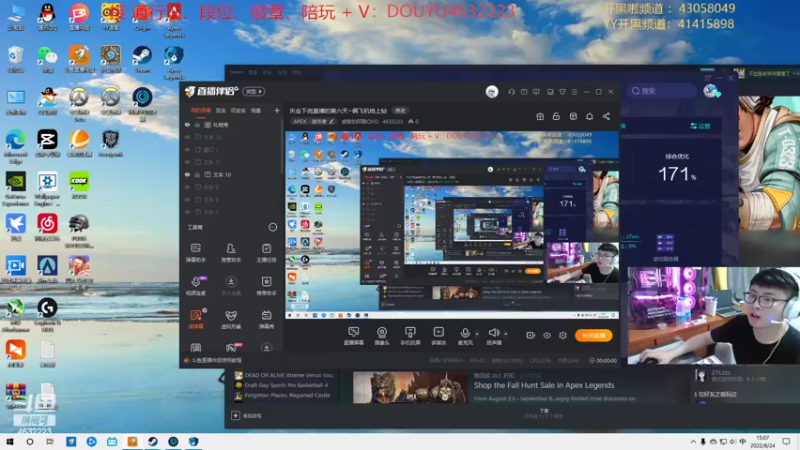The image size is (800, 450).
Task: Open the 房管助手 tool
Action: 231,253
